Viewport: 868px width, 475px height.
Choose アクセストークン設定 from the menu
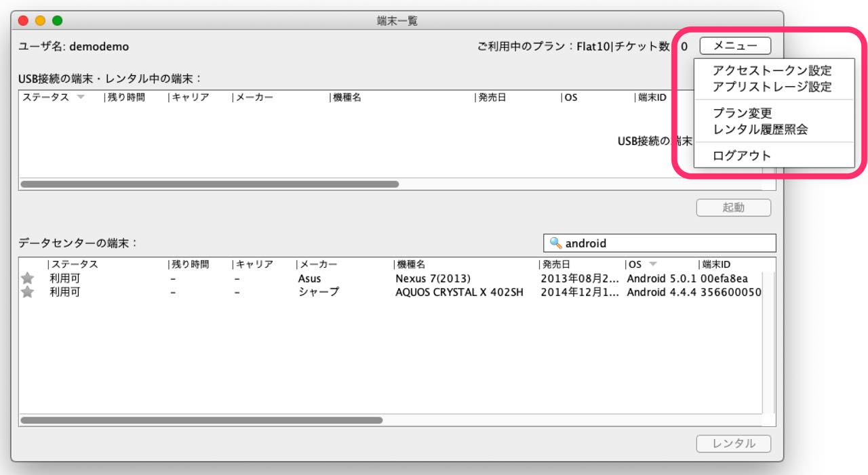pyautogui.click(x=772, y=70)
